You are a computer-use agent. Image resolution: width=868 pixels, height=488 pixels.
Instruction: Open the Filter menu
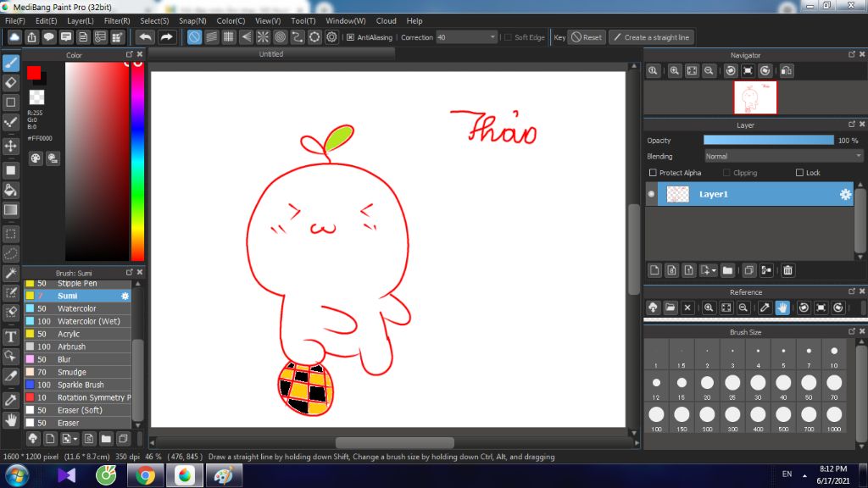pos(117,21)
